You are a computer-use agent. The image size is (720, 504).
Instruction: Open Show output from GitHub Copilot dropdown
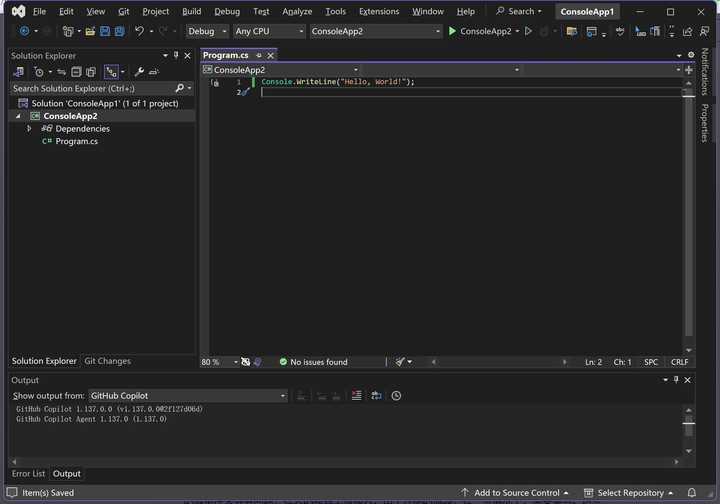click(188, 396)
